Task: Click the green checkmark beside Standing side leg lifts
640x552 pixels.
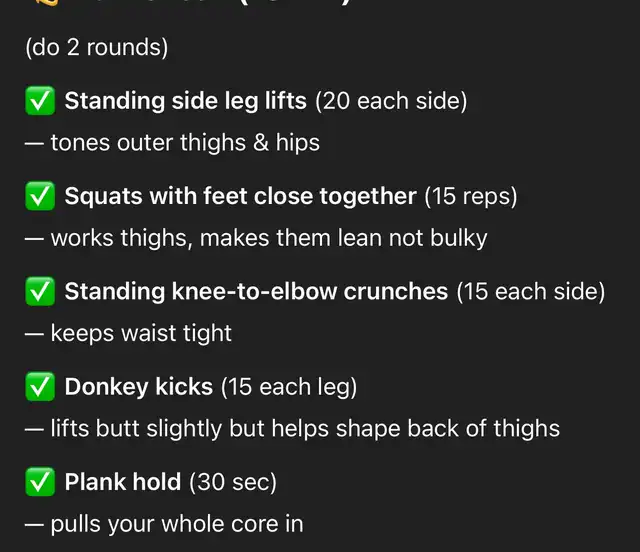Action: (40, 100)
